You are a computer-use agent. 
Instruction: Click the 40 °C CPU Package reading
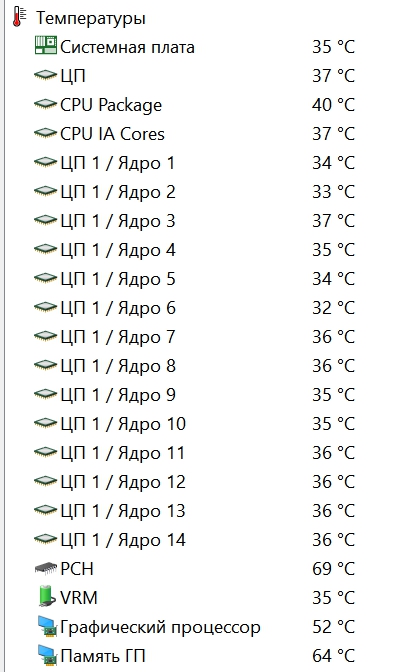(334, 105)
